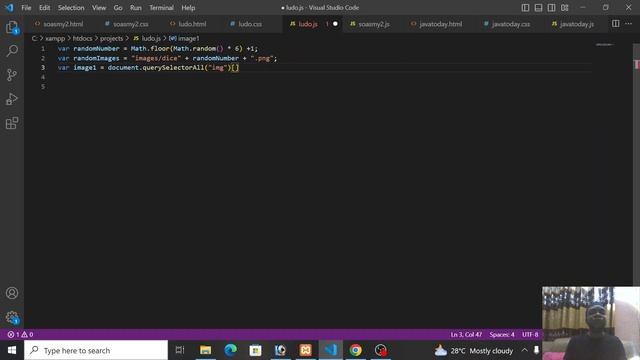Expand htdocs breadcrumb segment
Viewport: 640px width, 360px height.
coord(82,38)
